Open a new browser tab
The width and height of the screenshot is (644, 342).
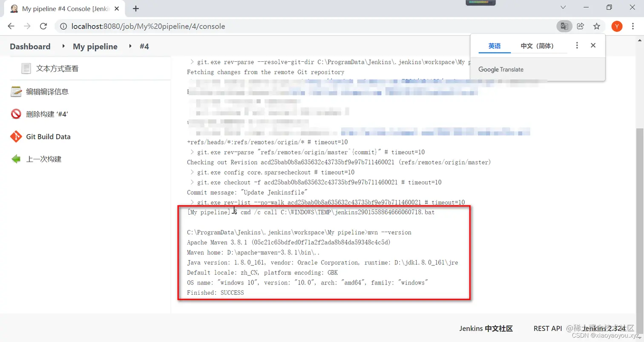pyautogui.click(x=136, y=9)
